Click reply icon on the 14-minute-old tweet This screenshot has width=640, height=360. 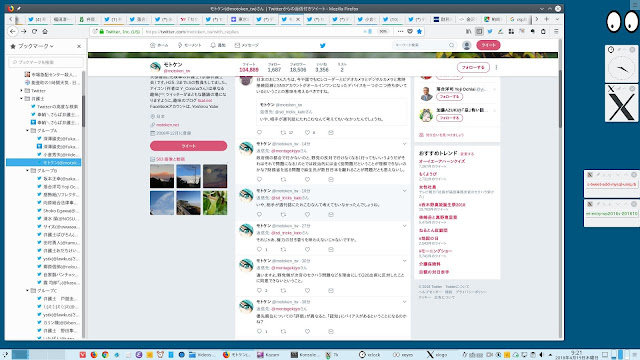coord(259,179)
